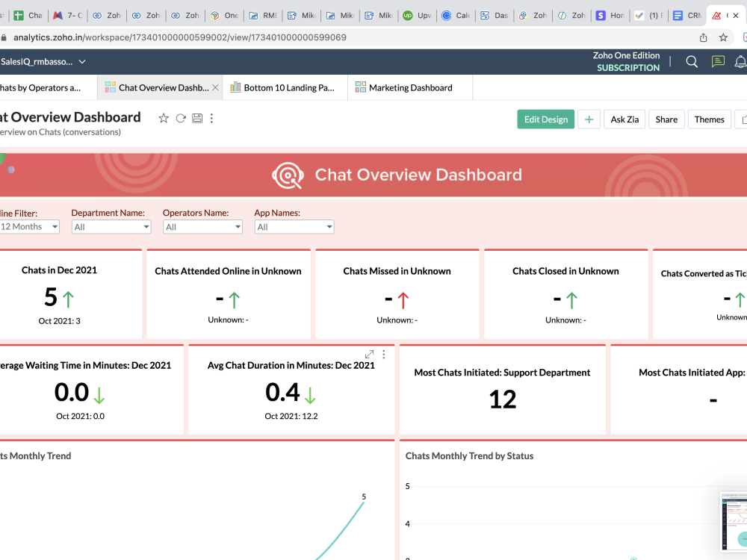Screen dimensions: 747x560
Task: Expand the 12 Months timeline filter
Action: click(29, 227)
